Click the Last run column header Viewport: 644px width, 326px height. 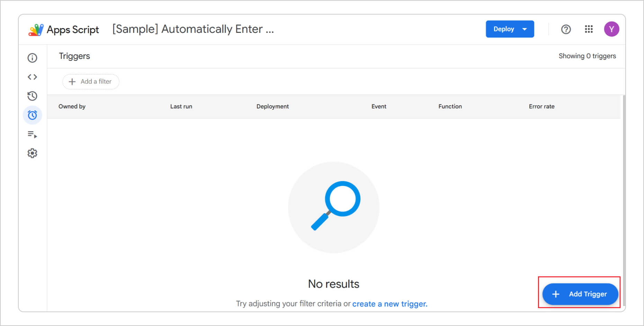coord(181,107)
